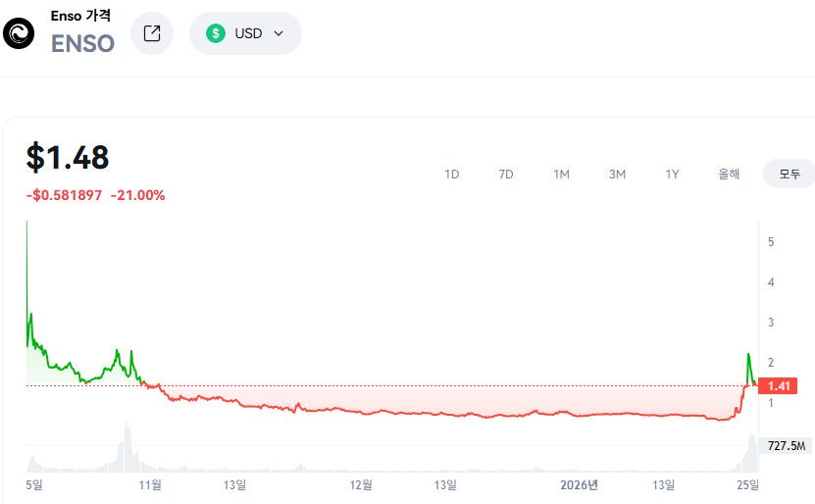Show the 1Y price history
Viewport: 815px width, 504px height.
672,175
